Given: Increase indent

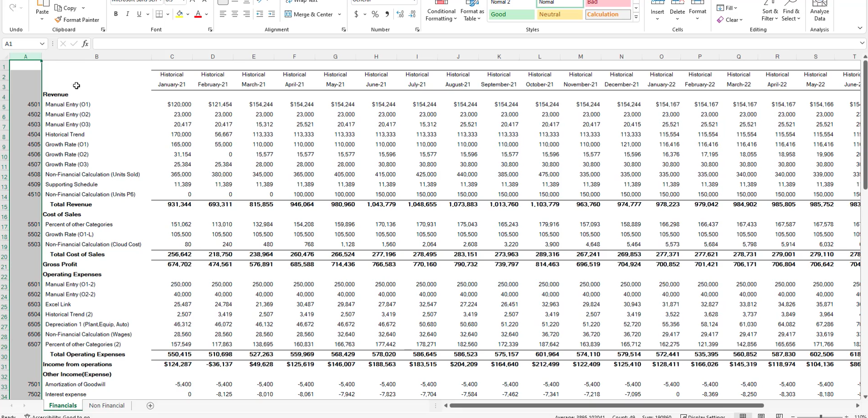Looking at the screenshot, I should (272, 14).
